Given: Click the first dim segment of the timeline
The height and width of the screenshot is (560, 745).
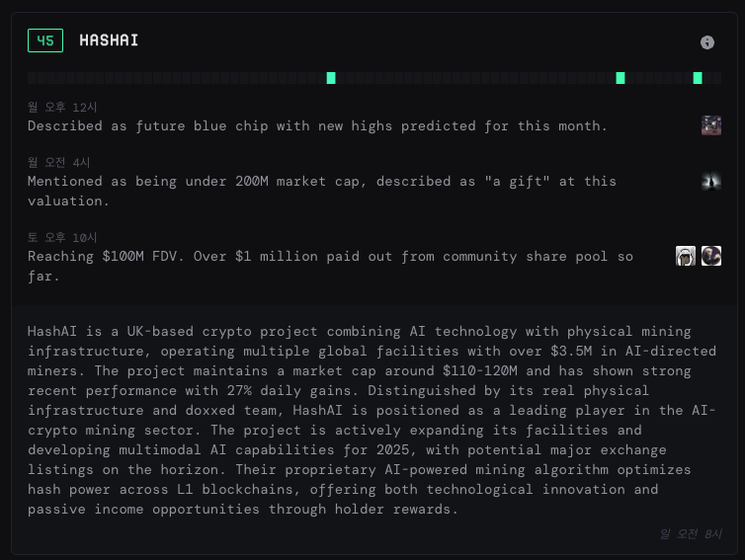Looking at the screenshot, I should point(32,78).
